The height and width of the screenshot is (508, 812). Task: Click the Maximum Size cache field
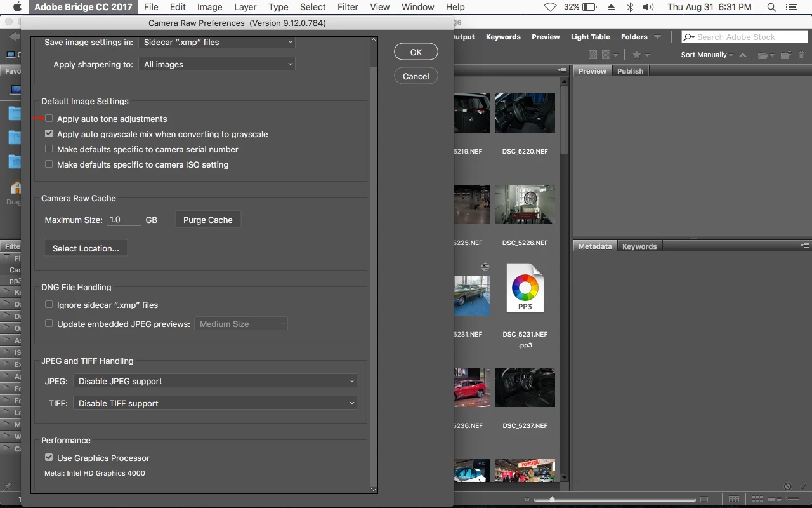124,220
